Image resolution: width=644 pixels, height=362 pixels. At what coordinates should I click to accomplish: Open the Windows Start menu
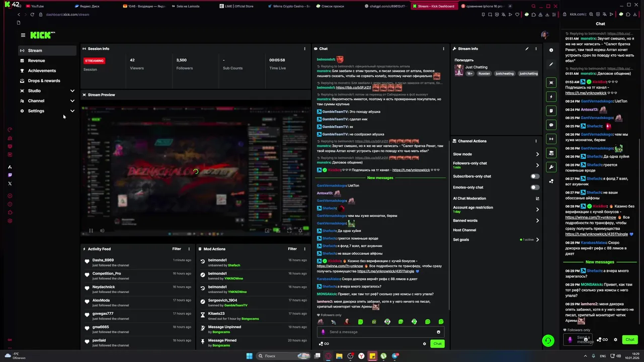tap(249, 356)
